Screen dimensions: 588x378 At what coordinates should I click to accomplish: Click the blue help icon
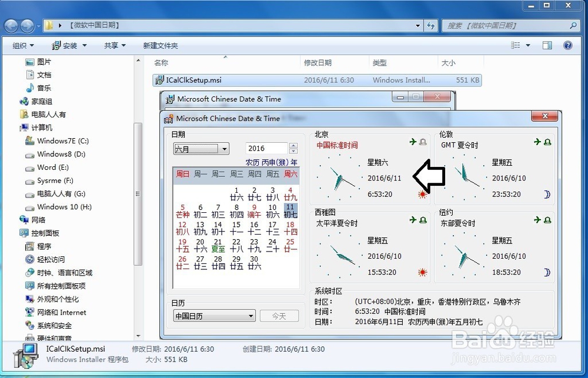click(x=568, y=45)
